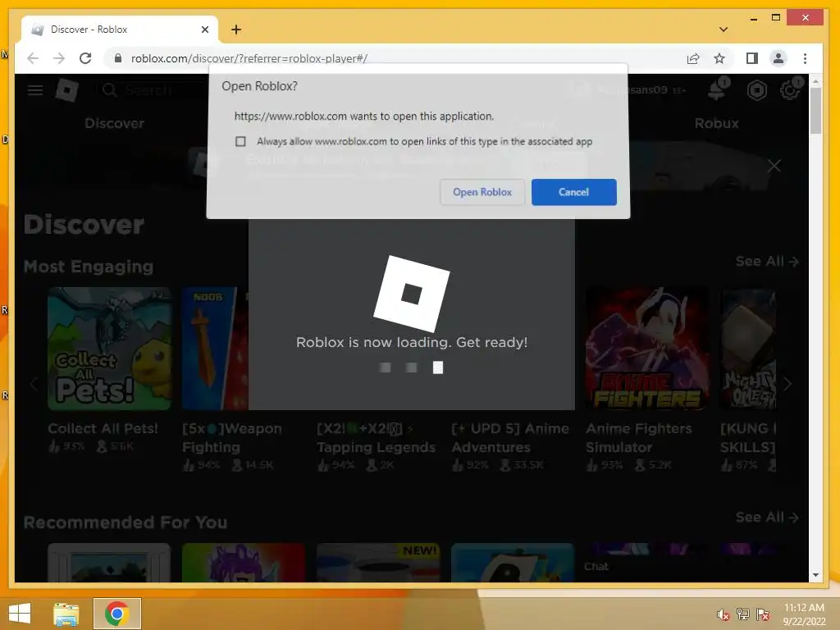See All for Recommended For You
840x630 pixels.
coord(767,518)
